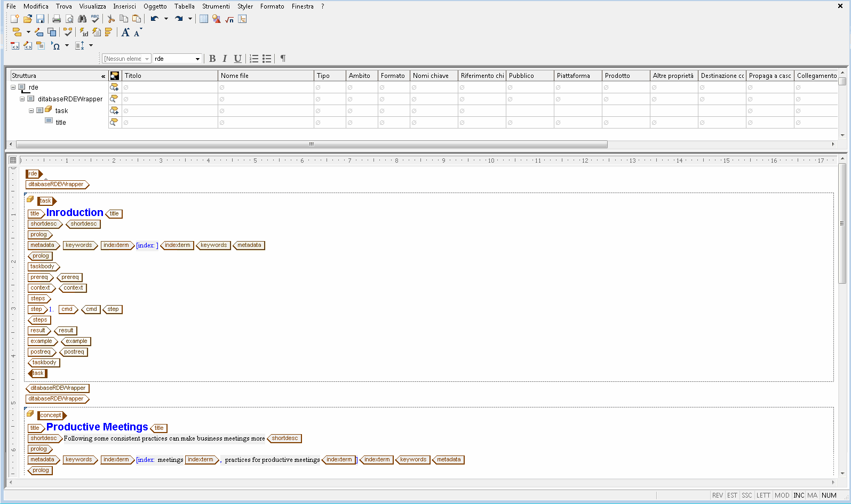The height and width of the screenshot is (504, 851).
Task: Increase font size with large A
Action: [x=125, y=32]
